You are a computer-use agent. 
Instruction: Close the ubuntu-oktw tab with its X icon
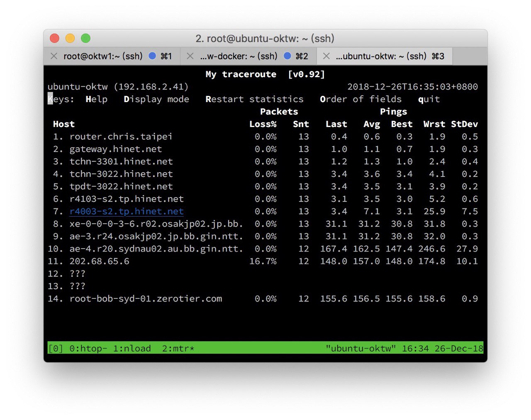[x=326, y=56]
